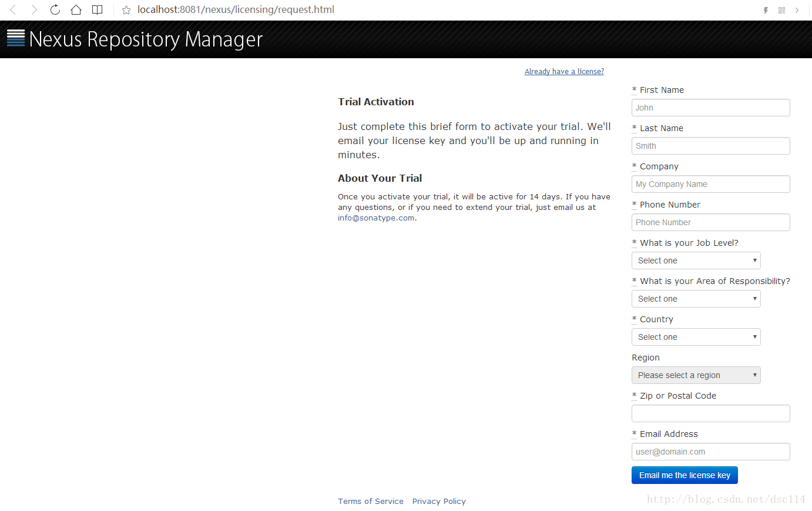812x511 pixels.
Task: Focus the Email Address field
Action: [711, 452]
